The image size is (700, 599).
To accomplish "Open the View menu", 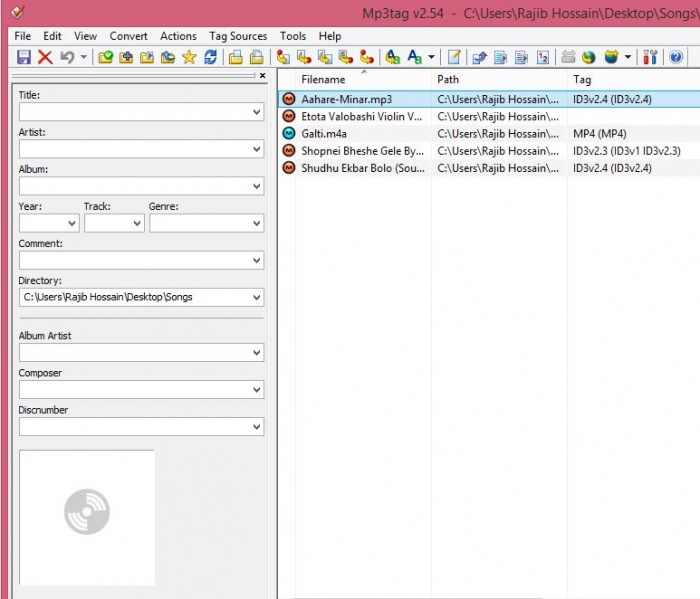I will point(85,36).
